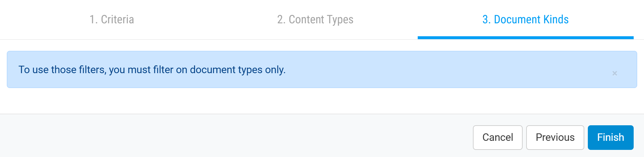Complete the wizard by clicking Finish

610,137
